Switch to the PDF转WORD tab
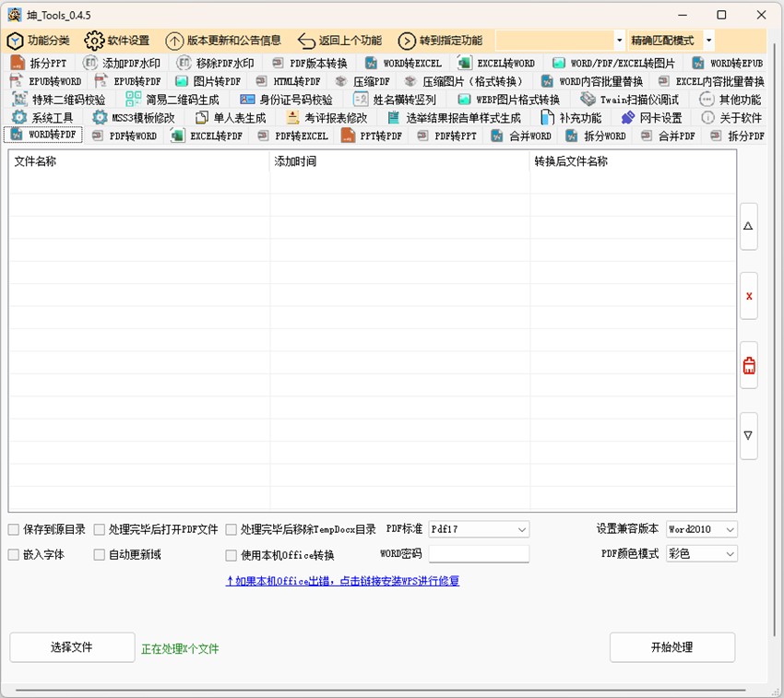Viewport: 784px width, 698px height. tap(129, 136)
